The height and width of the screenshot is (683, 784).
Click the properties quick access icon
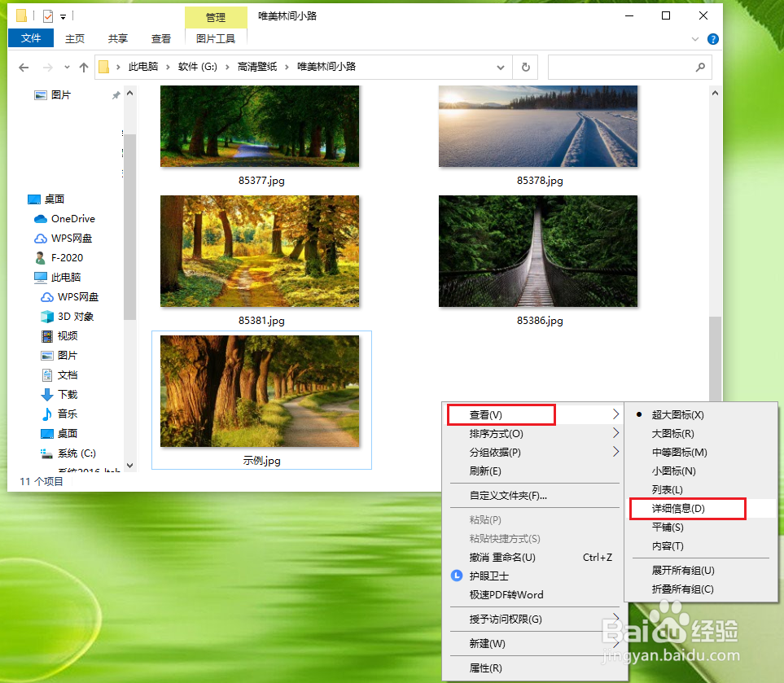pyautogui.click(x=48, y=16)
